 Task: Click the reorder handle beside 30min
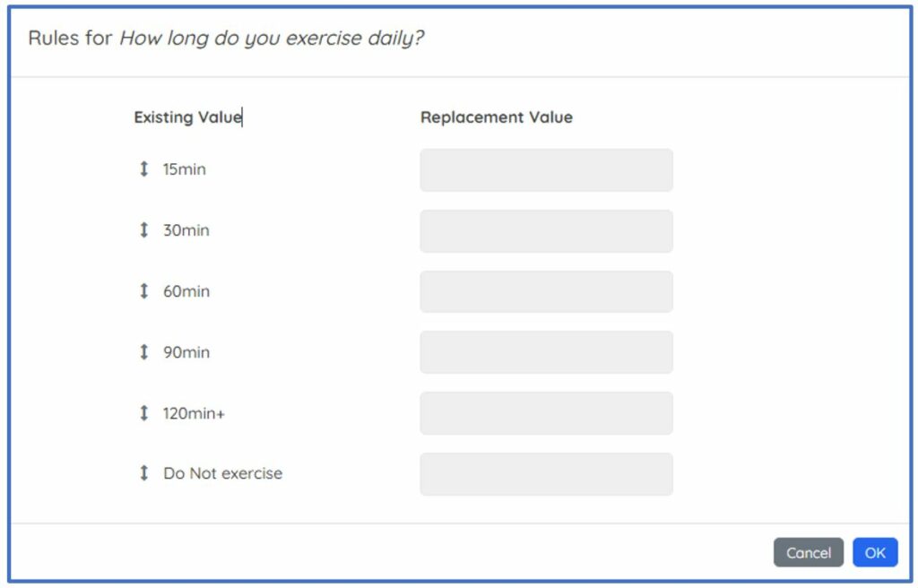pyautogui.click(x=143, y=230)
